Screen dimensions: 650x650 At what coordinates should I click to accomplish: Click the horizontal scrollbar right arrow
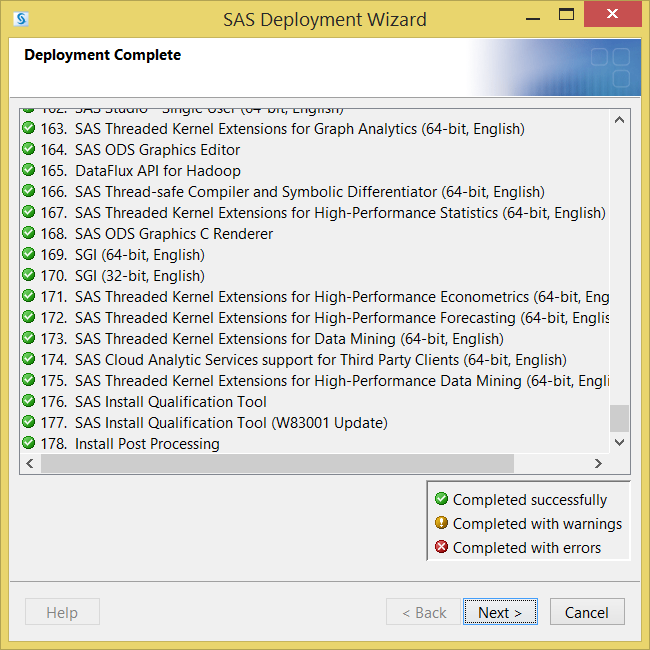[x=598, y=463]
